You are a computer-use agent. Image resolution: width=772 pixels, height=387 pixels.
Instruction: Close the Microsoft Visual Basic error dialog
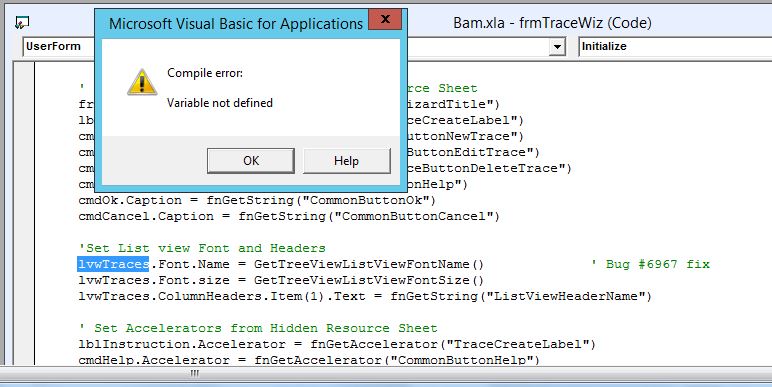coord(385,20)
